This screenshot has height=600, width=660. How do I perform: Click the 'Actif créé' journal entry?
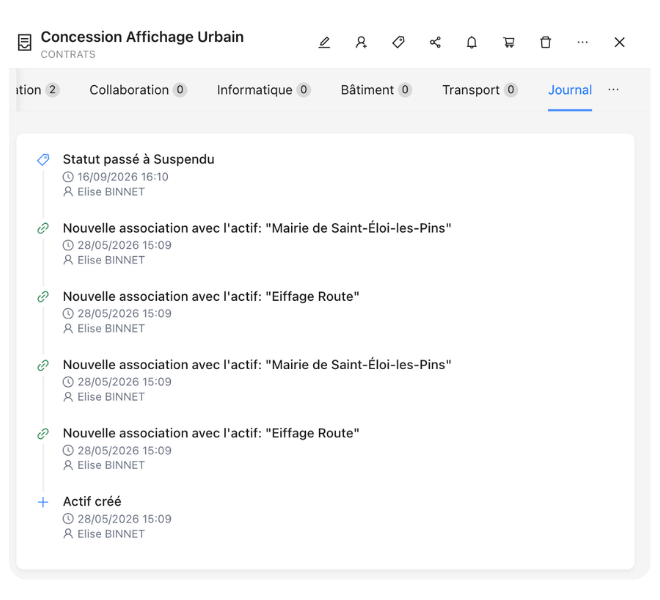[x=92, y=501]
